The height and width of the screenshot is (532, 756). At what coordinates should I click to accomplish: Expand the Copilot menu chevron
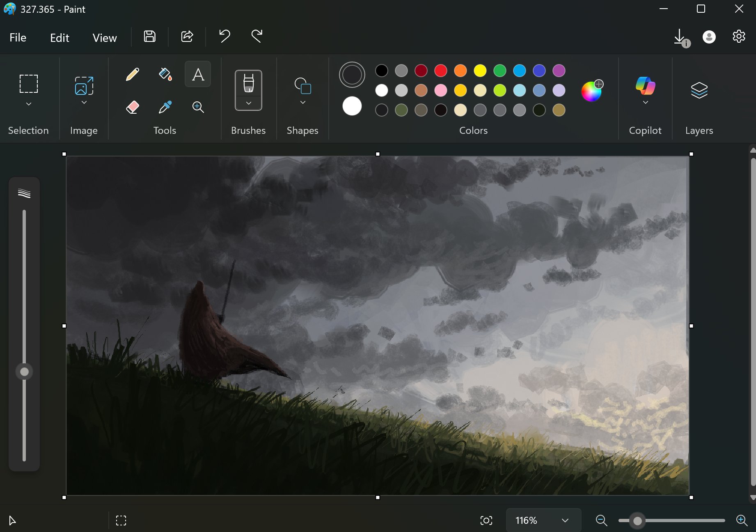pos(645,103)
